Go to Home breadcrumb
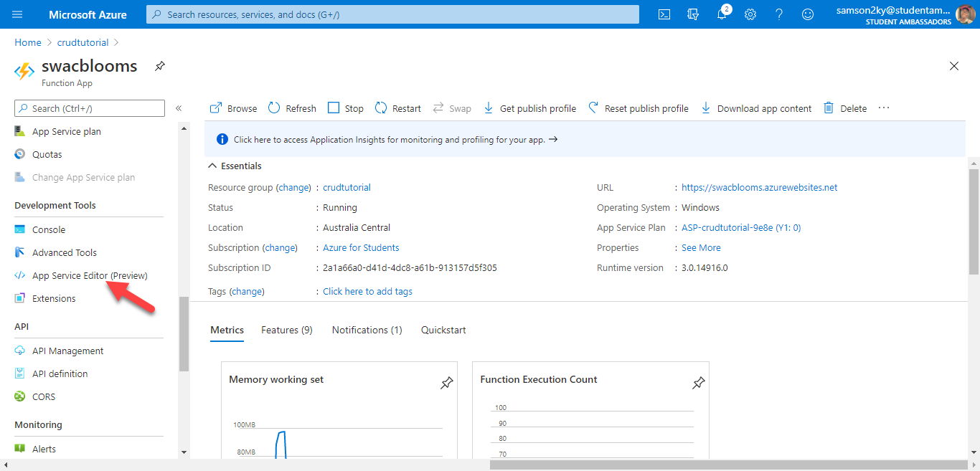This screenshot has width=980, height=471. pos(28,42)
